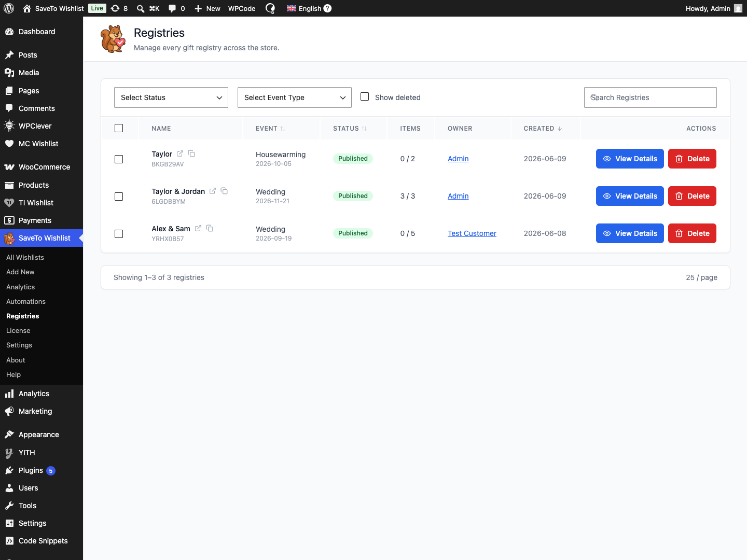Open Taylor & Jordan external link icon

click(213, 191)
